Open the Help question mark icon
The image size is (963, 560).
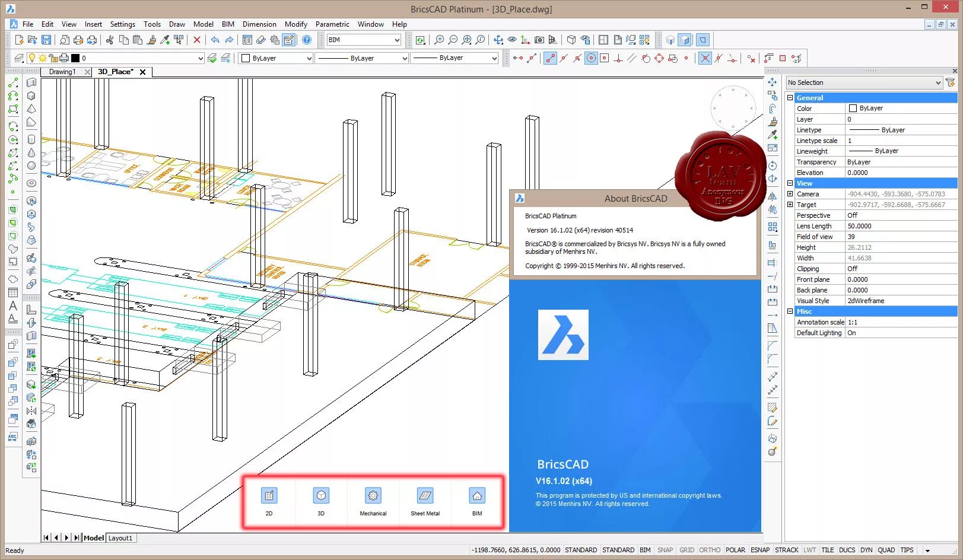307,40
